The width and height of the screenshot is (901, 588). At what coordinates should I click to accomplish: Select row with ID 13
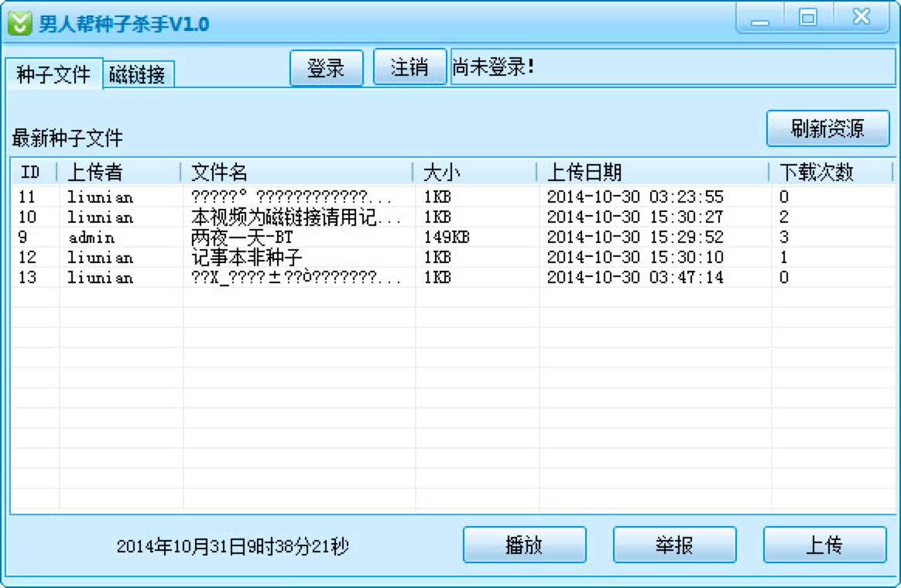[453, 277]
